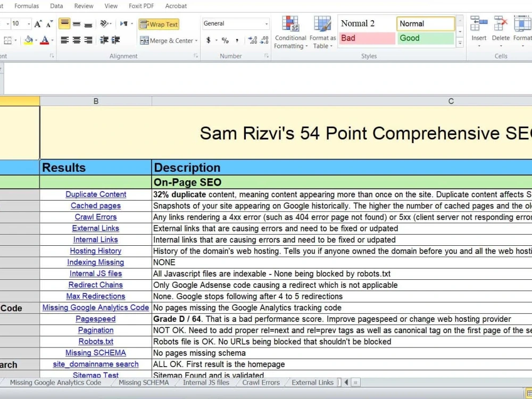Screen dimensions: 532x399
Task: Click the Text Direction icon
Action: click(x=124, y=24)
